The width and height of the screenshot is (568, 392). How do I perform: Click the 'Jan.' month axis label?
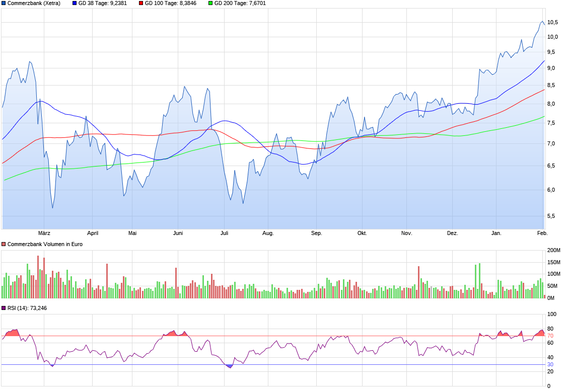pos(496,233)
